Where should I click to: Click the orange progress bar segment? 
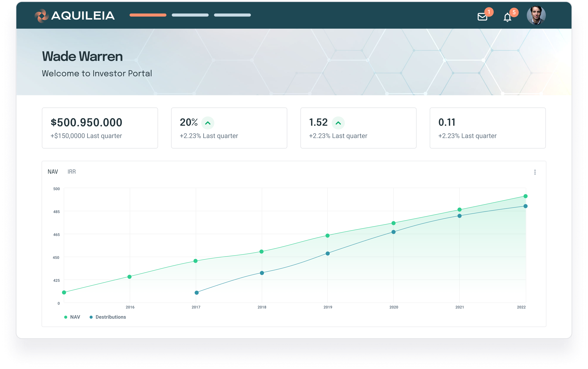click(x=148, y=15)
